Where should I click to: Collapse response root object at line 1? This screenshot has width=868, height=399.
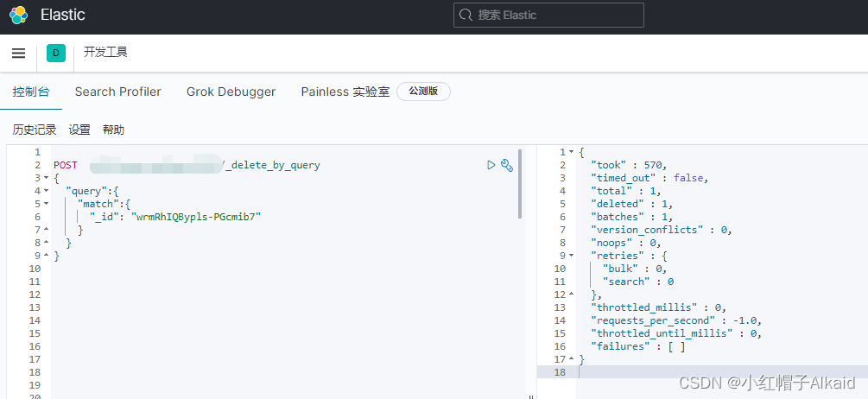click(x=571, y=152)
